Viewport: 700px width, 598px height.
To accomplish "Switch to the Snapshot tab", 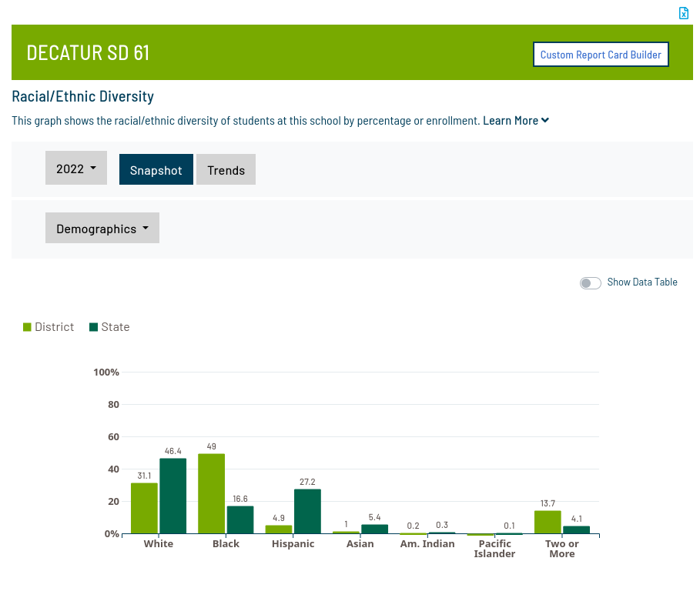I will (x=156, y=170).
